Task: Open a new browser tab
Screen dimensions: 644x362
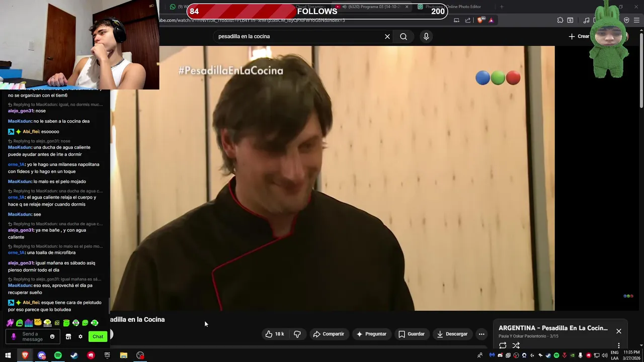Action: pyautogui.click(x=502, y=7)
